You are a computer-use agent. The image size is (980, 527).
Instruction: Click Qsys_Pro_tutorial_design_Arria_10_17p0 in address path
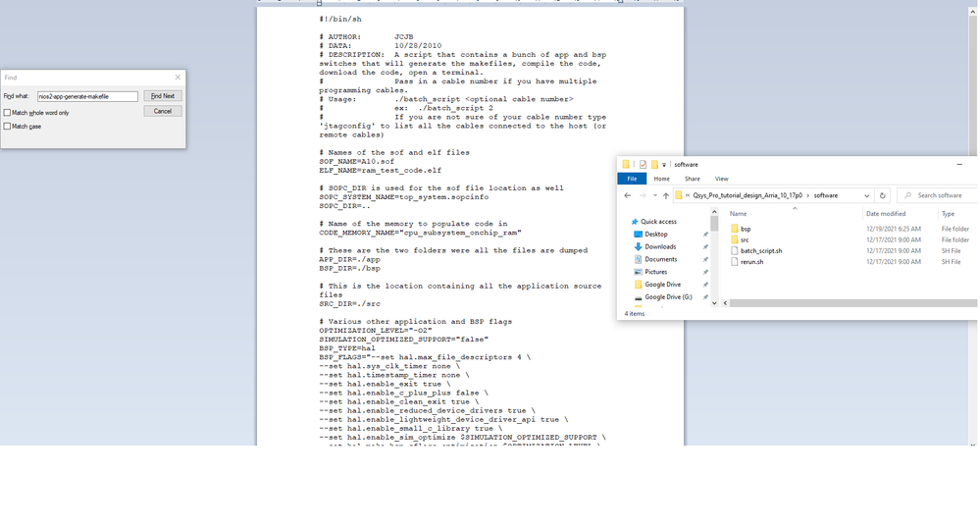point(747,195)
